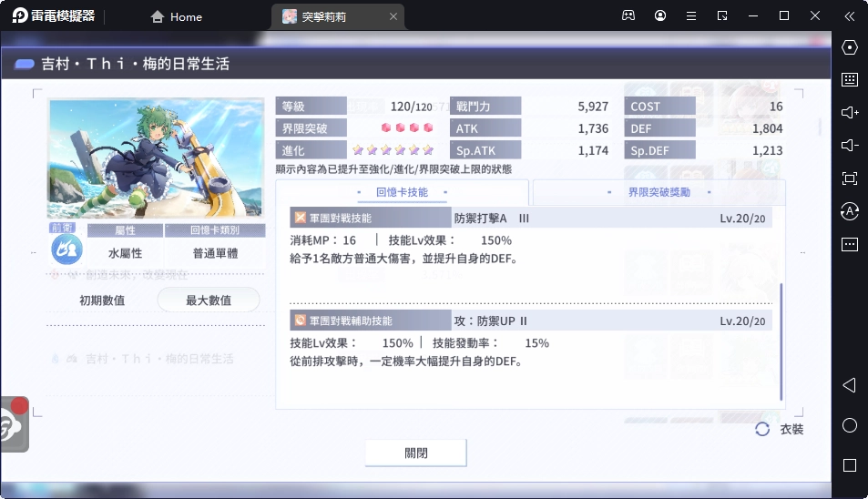
Task: Open the emulator settings hexagon icon
Action: coord(849,47)
